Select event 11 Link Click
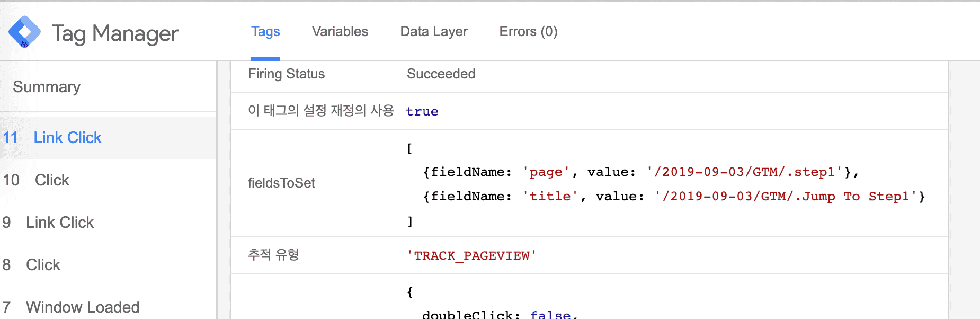 tap(67, 138)
